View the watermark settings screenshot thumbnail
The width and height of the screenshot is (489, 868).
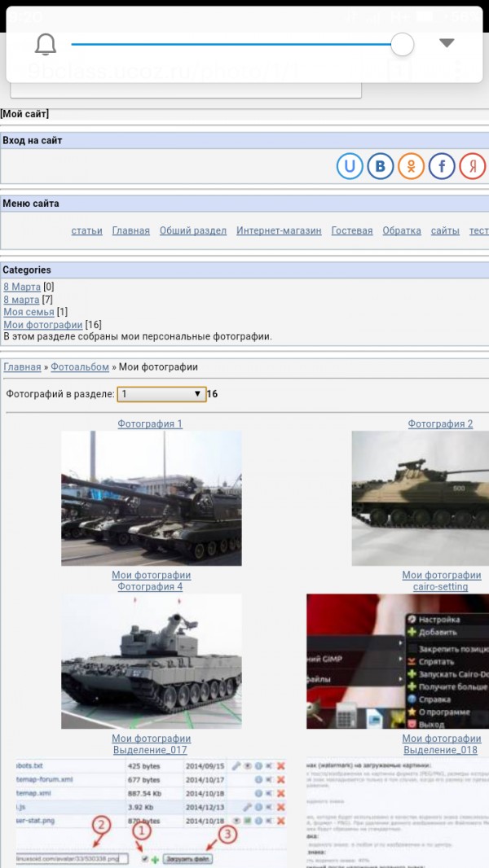[398, 813]
